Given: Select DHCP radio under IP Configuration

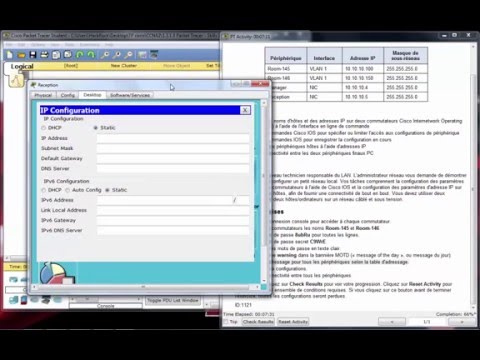Looking at the screenshot, I should pyautogui.click(x=44, y=128).
